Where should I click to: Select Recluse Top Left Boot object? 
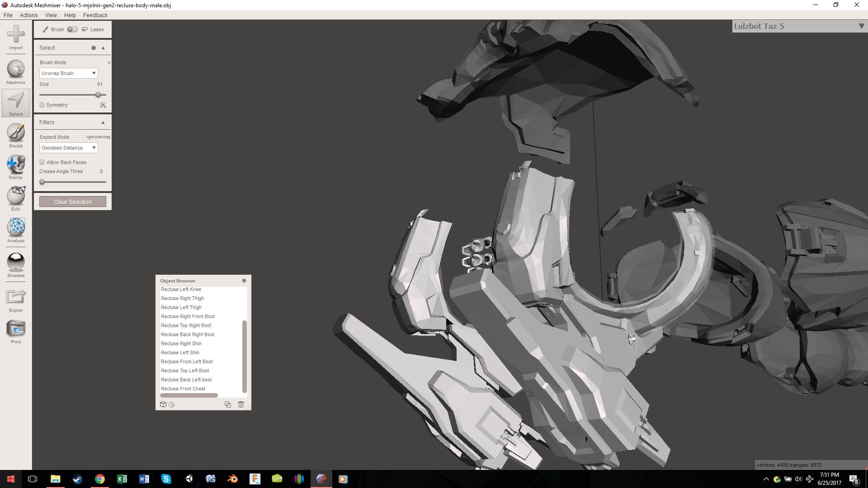click(185, 371)
